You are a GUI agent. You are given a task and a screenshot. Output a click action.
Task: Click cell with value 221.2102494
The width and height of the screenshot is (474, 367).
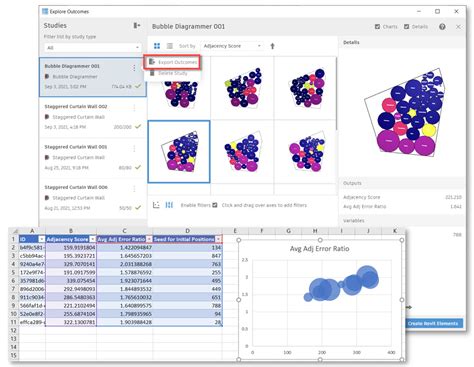[x=71, y=305]
